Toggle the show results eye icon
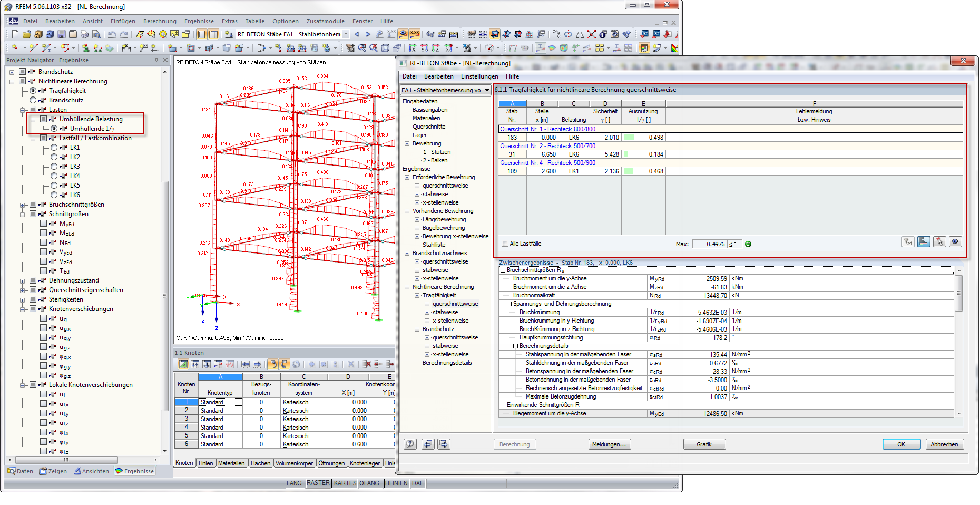The image size is (980, 505). coord(403,34)
